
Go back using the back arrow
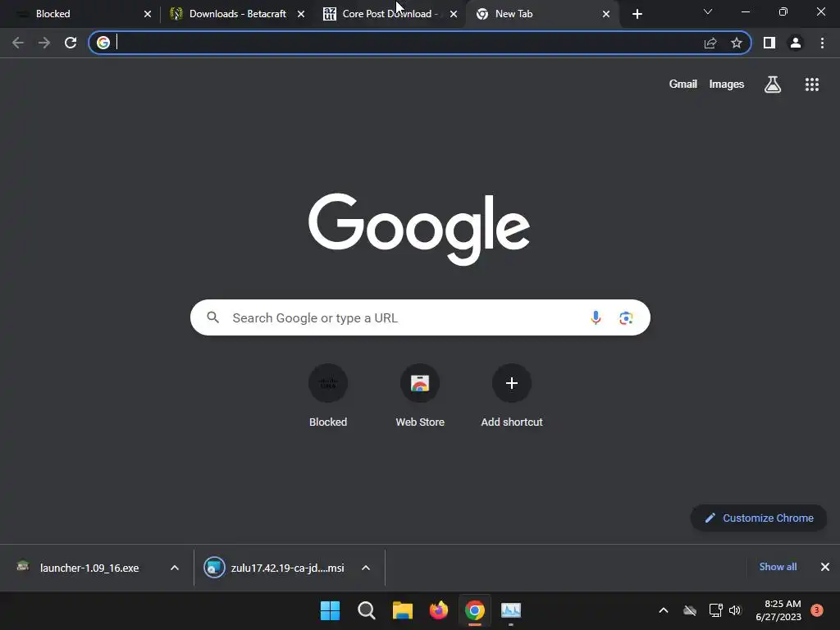click(18, 43)
